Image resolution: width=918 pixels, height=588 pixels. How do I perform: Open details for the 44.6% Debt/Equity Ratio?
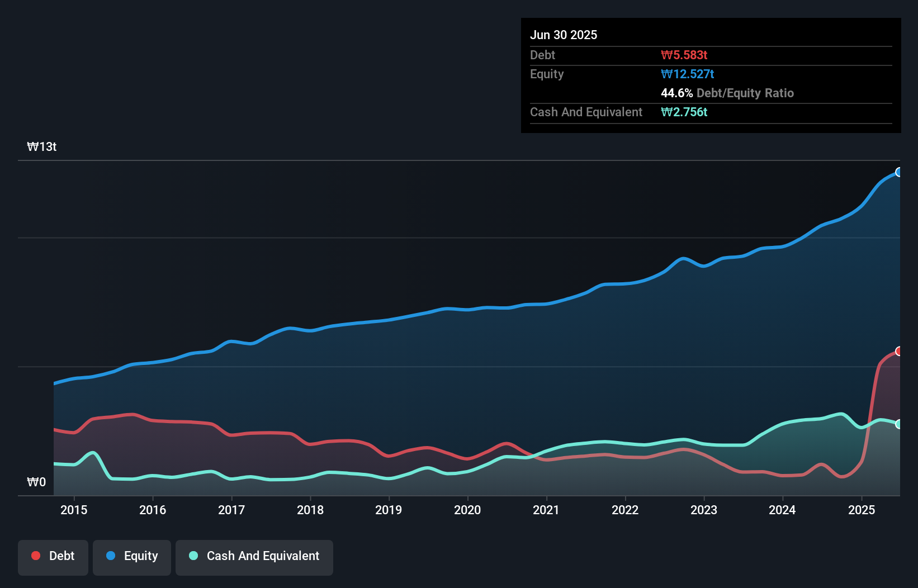coord(727,93)
